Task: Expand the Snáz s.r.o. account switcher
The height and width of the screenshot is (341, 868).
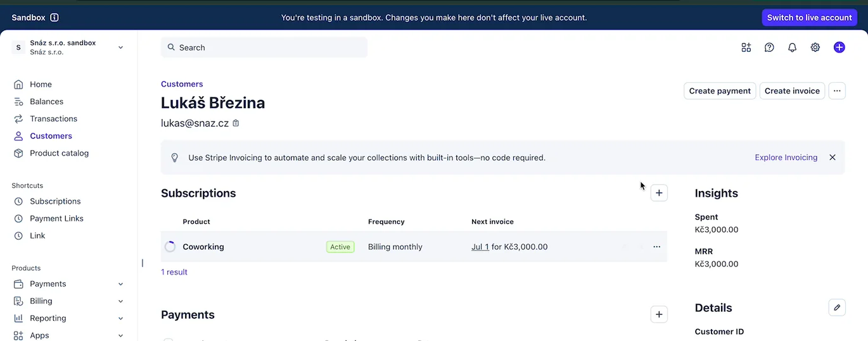Action: 68,47
